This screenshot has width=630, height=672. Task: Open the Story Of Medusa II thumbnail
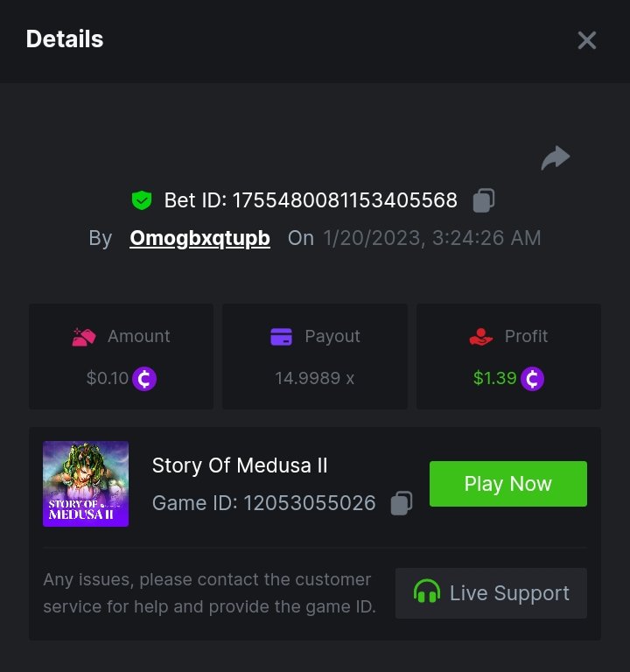pos(86,484)
